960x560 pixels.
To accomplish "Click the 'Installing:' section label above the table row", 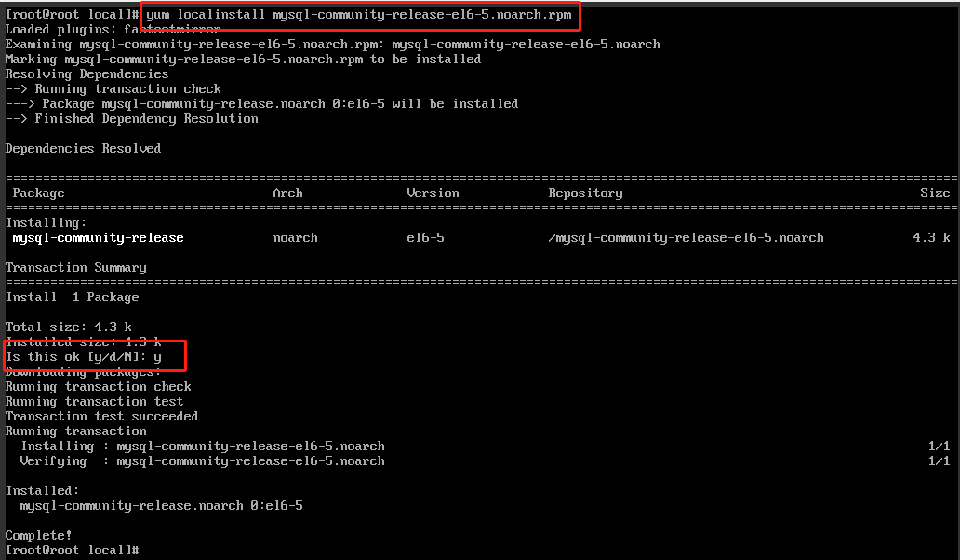I will click(47, 222).
